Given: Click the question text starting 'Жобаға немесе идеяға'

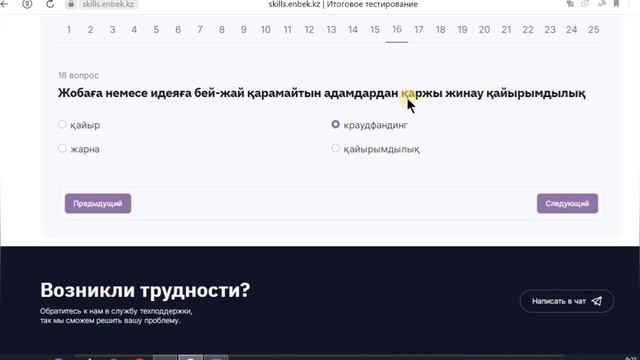Looking at the screenshot, I should [322, 93].
